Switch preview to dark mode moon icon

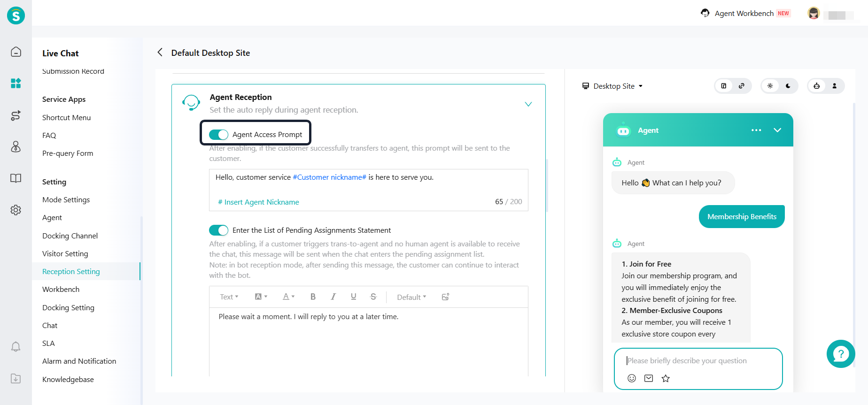tap(788, 86)
